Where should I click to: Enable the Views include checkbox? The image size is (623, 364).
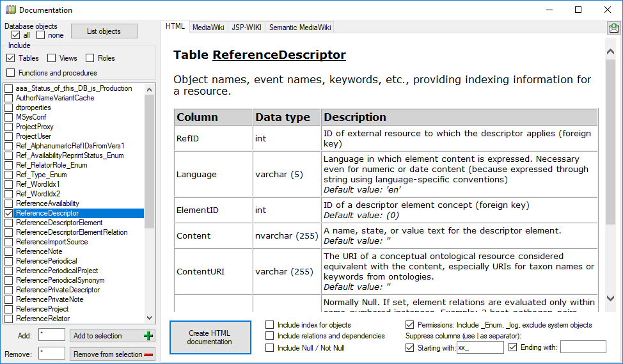51,58
